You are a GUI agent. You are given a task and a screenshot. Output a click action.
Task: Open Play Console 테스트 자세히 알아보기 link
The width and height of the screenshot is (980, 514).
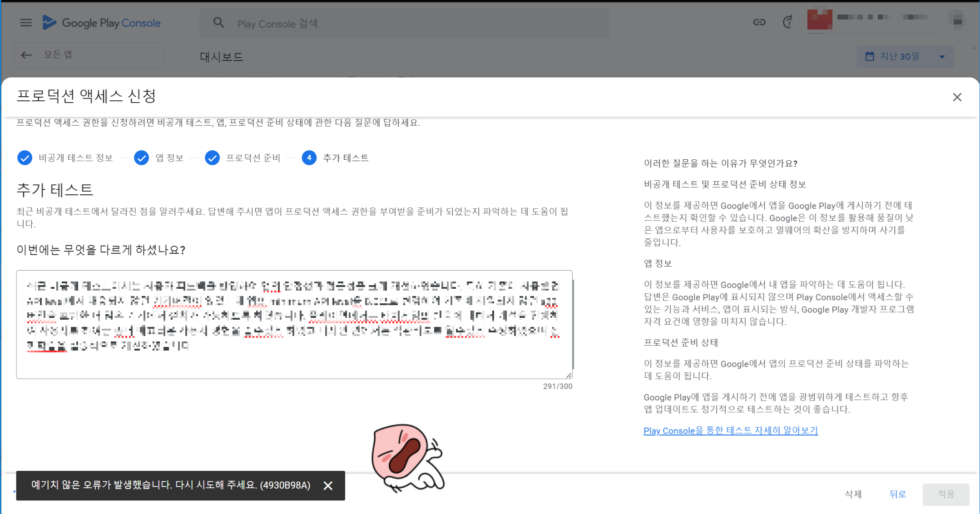730,430
